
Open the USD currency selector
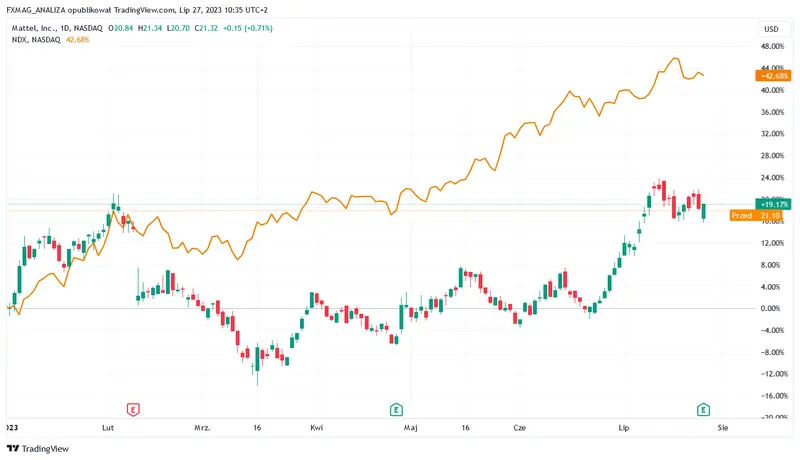coord(770,26)
